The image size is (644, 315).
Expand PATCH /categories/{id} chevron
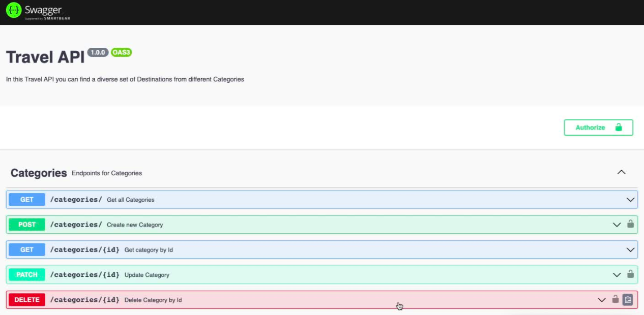[x=617, y=275]
